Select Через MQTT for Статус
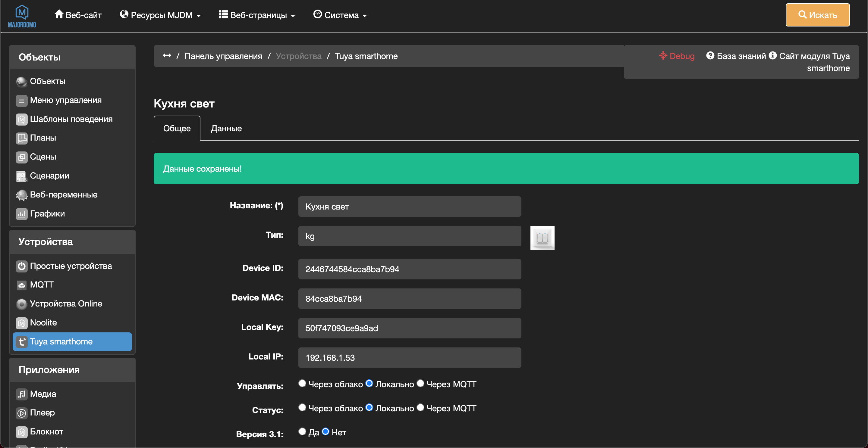 (420, 408)
